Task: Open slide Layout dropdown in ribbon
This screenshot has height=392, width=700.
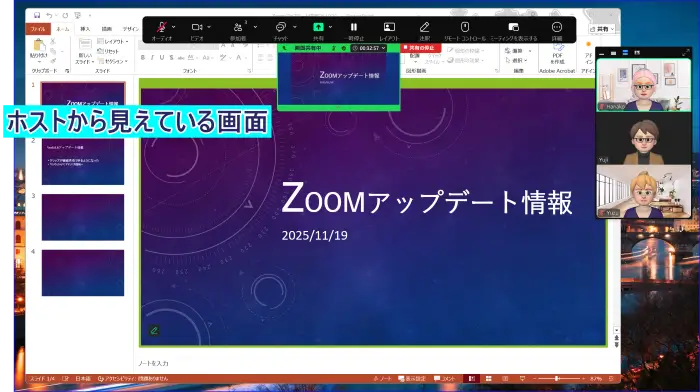Action: tap(113, 42)
